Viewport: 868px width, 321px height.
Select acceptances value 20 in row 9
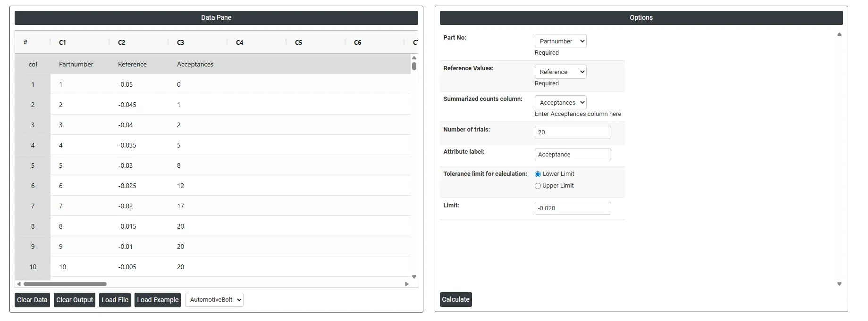pyautogui.click(x=197, y=247)
